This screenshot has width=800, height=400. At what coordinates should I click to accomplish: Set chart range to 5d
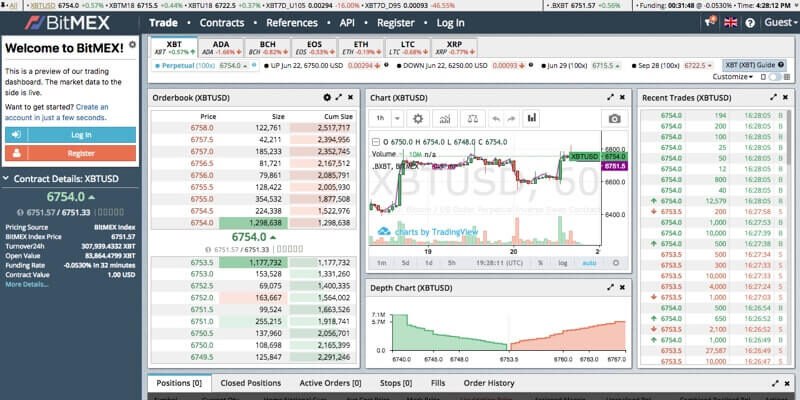click(405, 263)
